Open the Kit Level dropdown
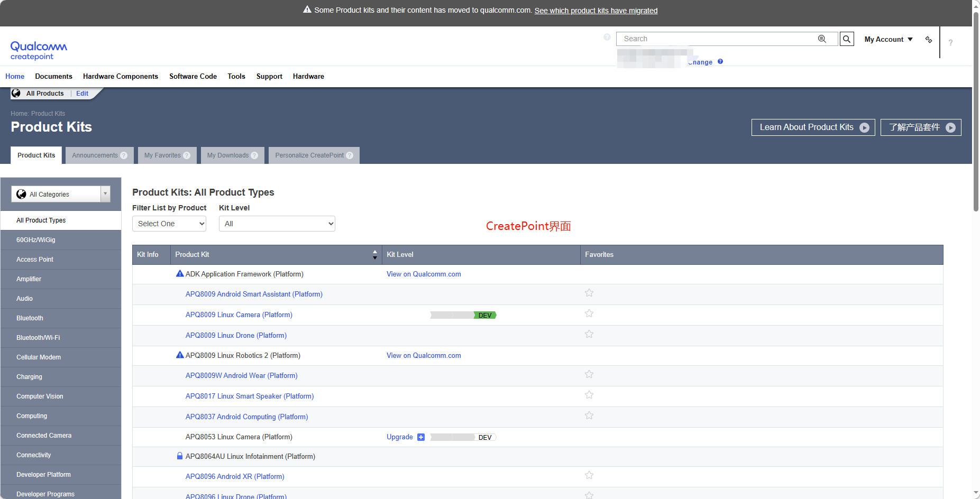The image size is (980, 499). [277, 224]
